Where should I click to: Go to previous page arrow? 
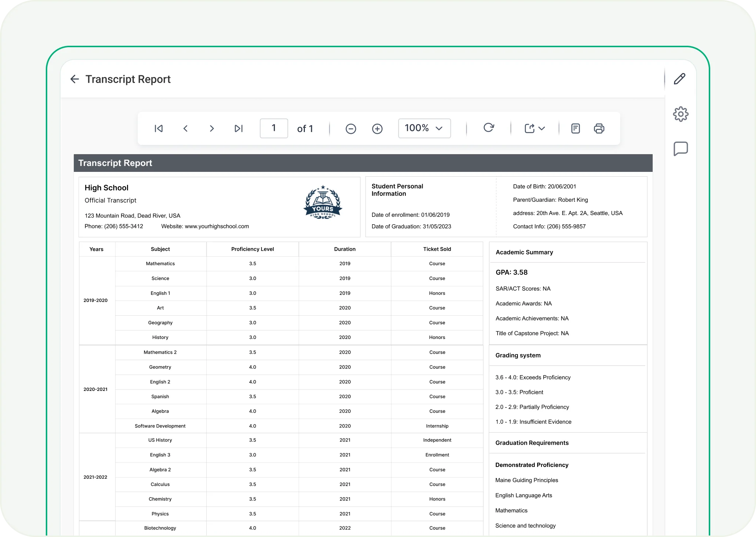pos(186,128)
